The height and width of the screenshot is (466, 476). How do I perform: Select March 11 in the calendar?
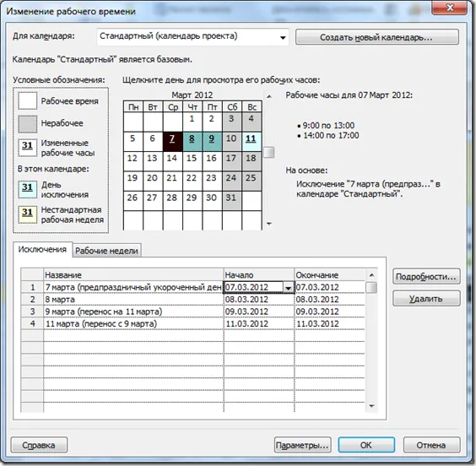[x=252, y=142]
